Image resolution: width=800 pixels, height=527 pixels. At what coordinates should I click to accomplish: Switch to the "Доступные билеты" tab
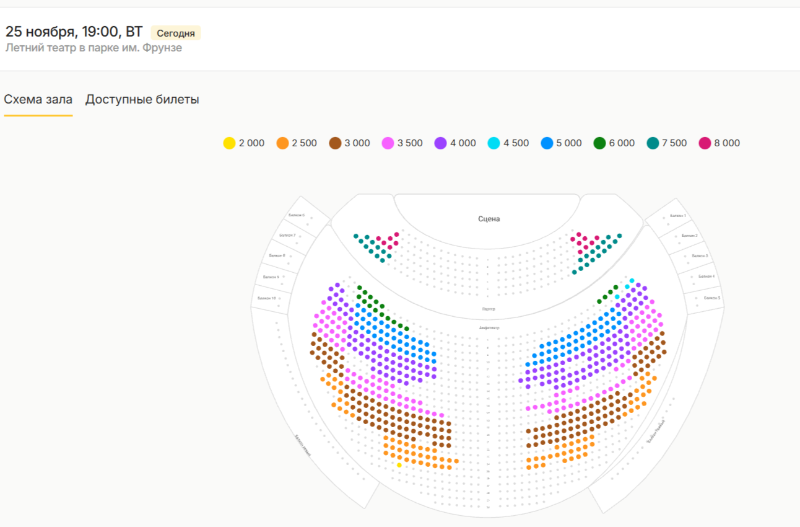point(142,99)
